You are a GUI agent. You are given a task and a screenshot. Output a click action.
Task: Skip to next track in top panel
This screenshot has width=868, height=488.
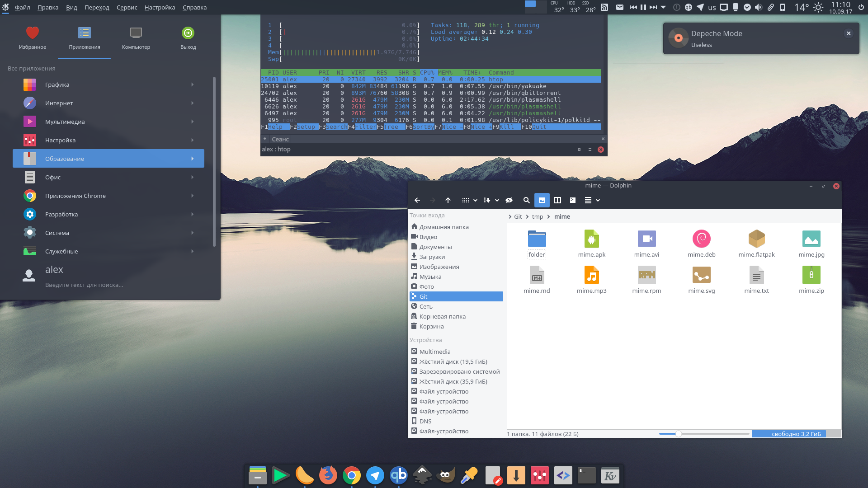click(x=653, y=7)
